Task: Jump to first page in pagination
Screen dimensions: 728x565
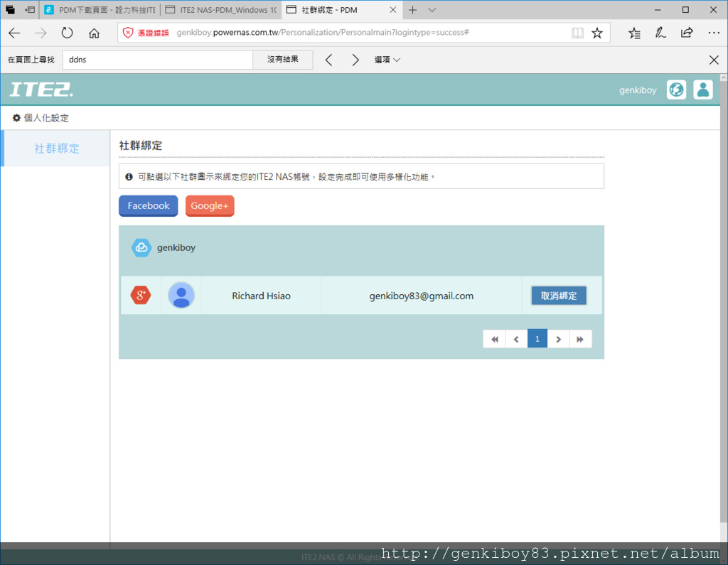Action: pos(495,339)
